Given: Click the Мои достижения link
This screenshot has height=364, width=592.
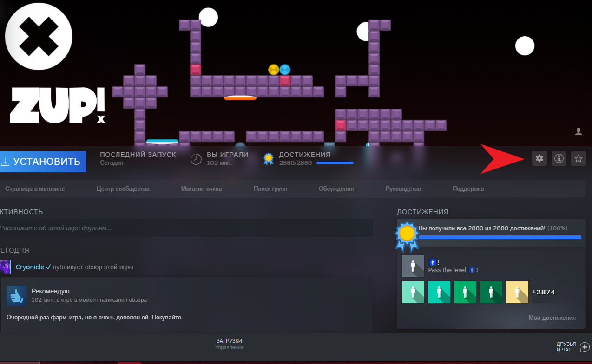Looking at the screenshot, I should pyautogui.click(x=552, y=318).
